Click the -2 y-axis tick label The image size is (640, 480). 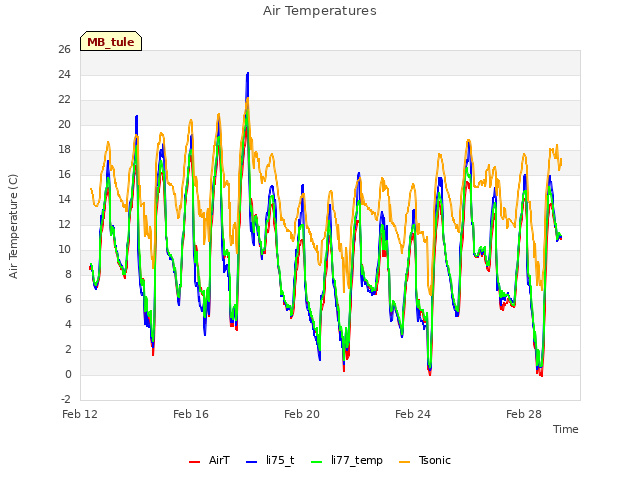66,399
